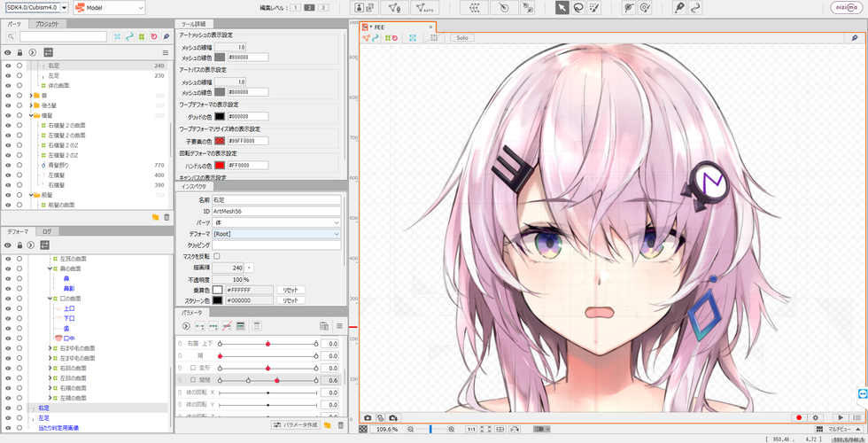Viewport: 868px width, 443px height.
Task: Expand 右まゆ毛の曲面 deformer node
Action: tap(50, 348)
